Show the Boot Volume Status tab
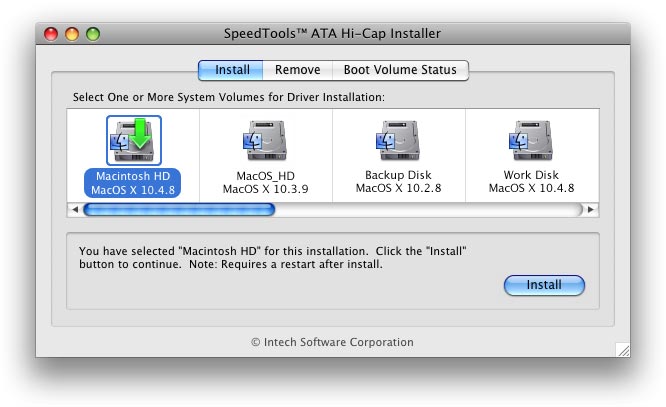Screen dimensions: 666x407 (x=400, y=70)
